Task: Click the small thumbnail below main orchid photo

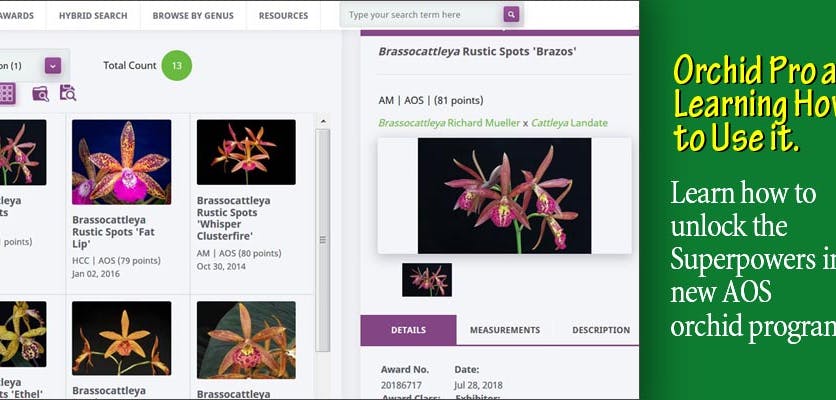Action: coord(427,280)
